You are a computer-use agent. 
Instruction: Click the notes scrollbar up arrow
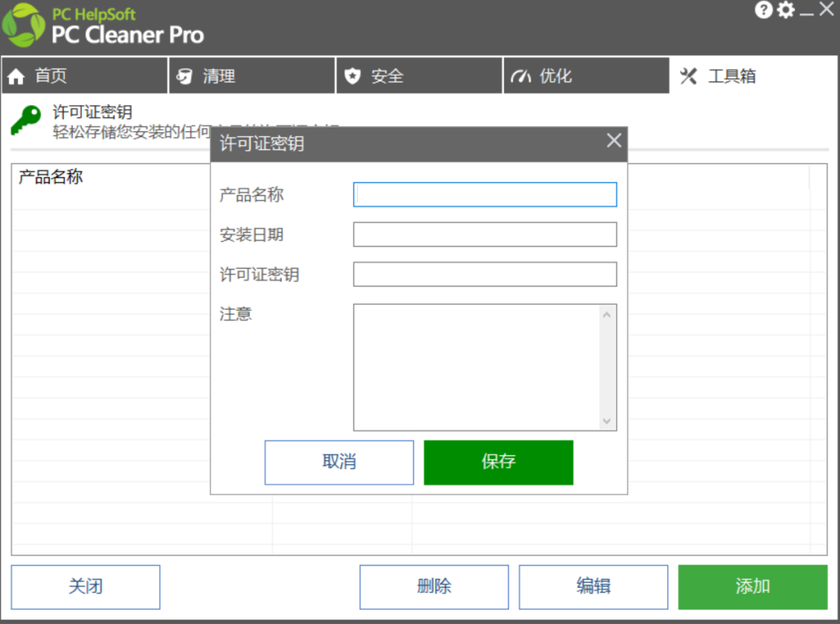(607, 314)
